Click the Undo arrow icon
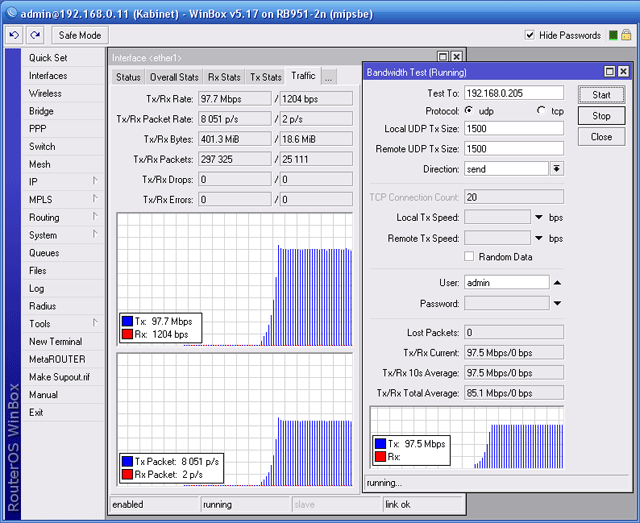640x523 pixels. pos(14,35)
